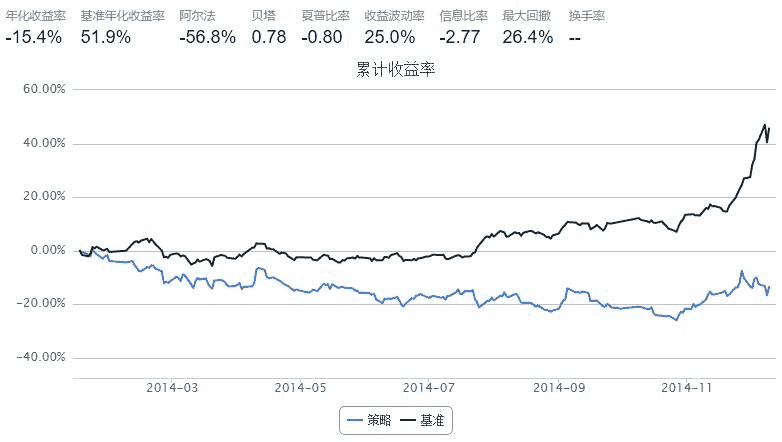The height and width of the screenshot is (442, 782).
Task: Click the 夏普比率 metric label
Action: (x=325, y=16)
